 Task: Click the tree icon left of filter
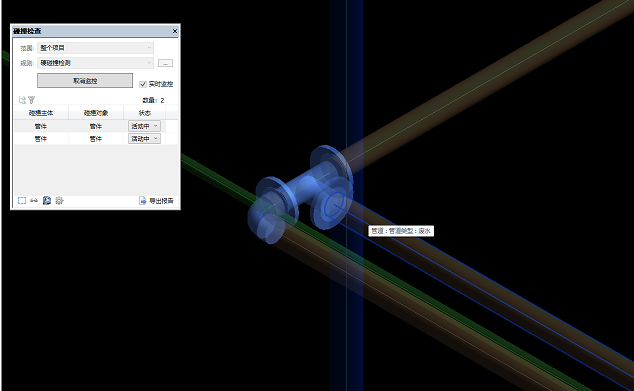coord(22,99)
